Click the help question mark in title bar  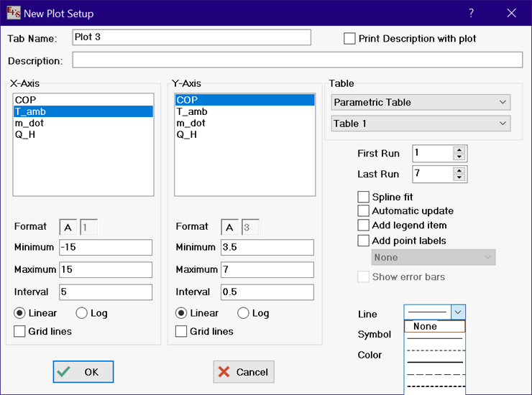pyautogui.click(x=471, y=13)
